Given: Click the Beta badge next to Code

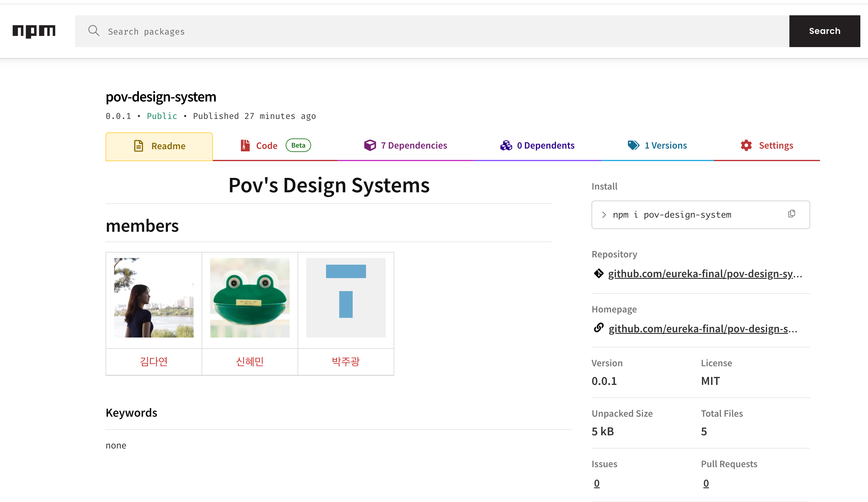Looking at the screenshot, I should (x=298, y=145).
